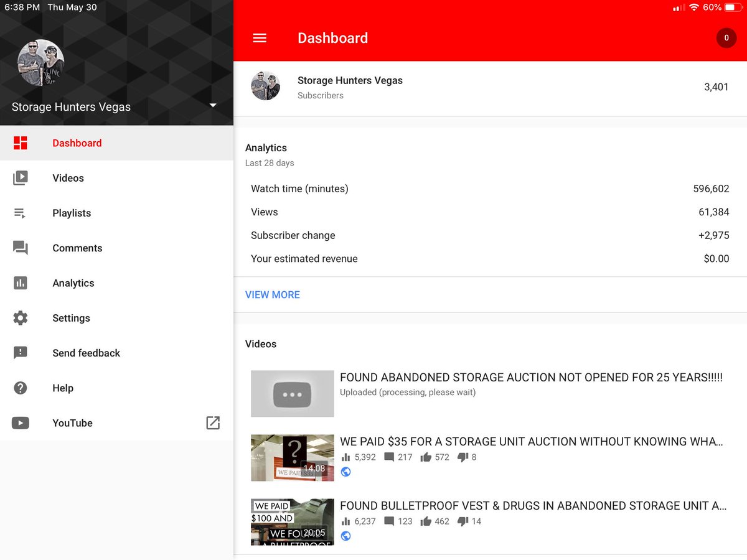Tap the Views value 61,384

pos(714,212)
